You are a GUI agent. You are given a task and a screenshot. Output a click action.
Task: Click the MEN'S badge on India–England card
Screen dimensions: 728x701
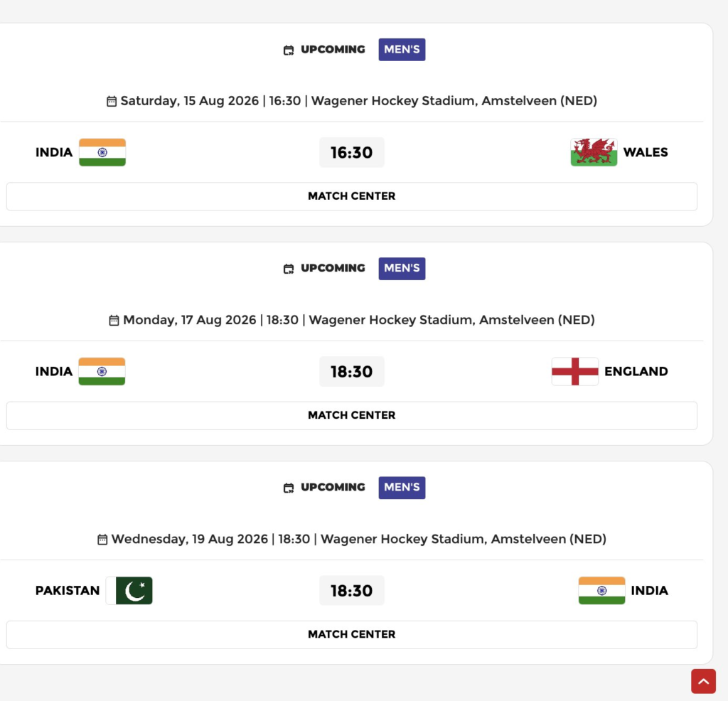click(402, 269)
